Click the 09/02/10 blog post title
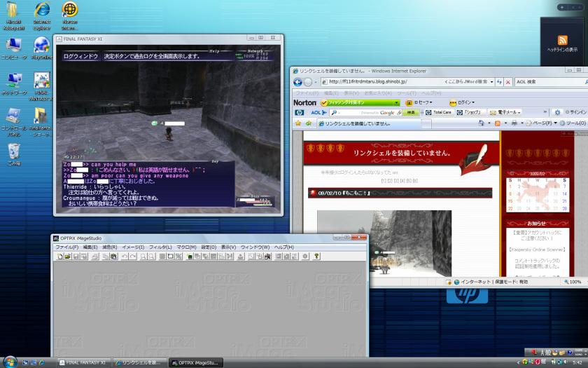Screen dimensions: 588x368 point(344,193)
